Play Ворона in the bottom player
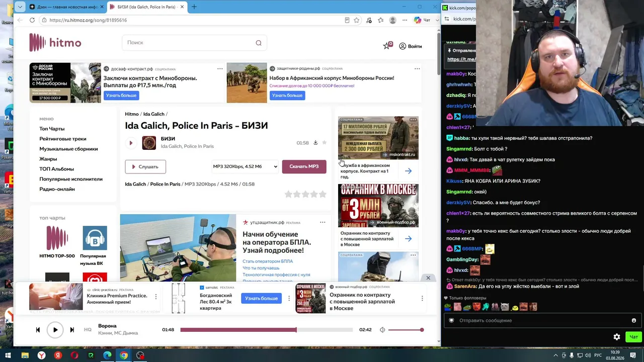644x362 pixels. [x=55, y=330]
